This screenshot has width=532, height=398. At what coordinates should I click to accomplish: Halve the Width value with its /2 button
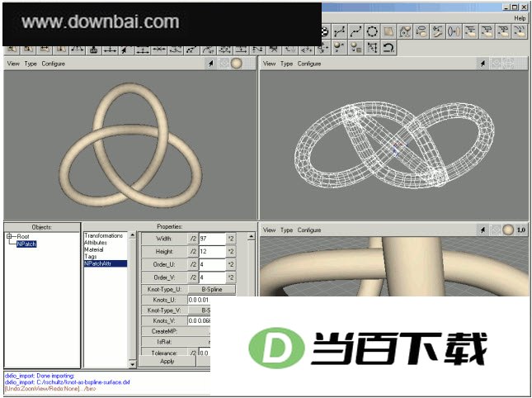click(x=193, y=239)
